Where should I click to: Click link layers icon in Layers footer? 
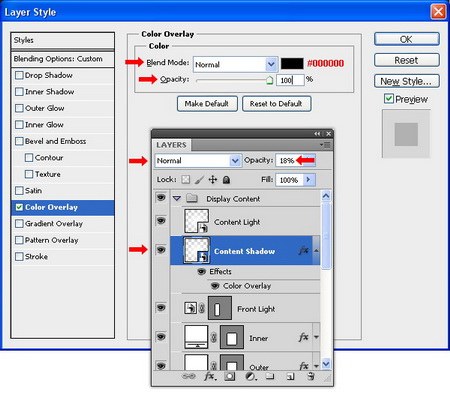coord(188,376)
